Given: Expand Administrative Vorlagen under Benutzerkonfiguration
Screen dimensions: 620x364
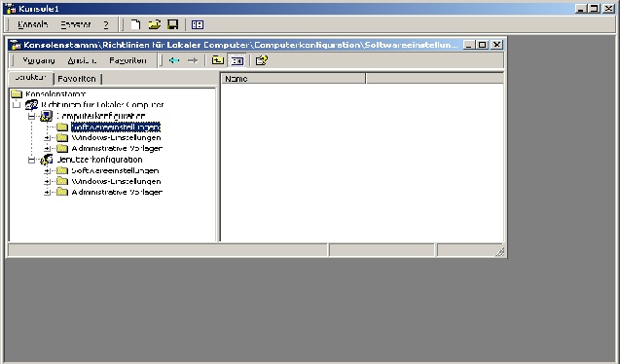Looking at the screenshot, I should [47, 192].
